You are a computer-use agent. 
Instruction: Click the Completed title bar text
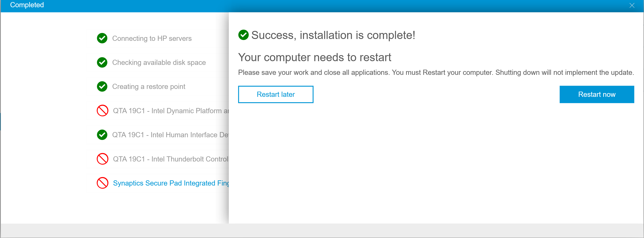pos(27,5)
